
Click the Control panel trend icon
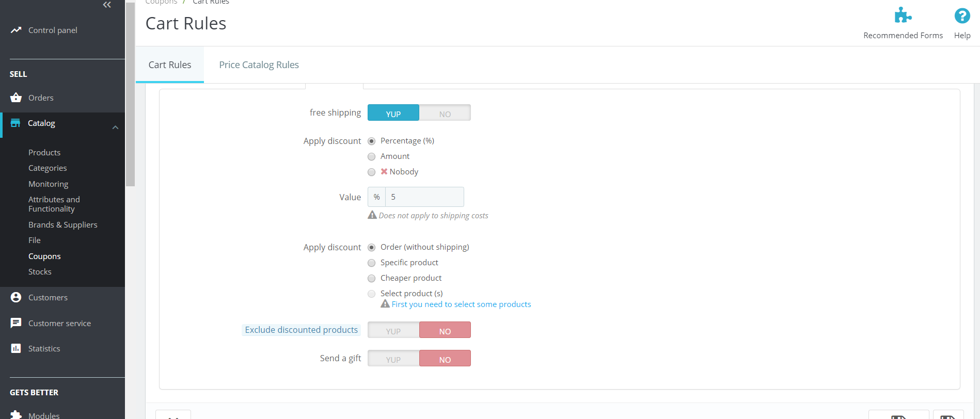pyautogui.click(x=16, y=30)
